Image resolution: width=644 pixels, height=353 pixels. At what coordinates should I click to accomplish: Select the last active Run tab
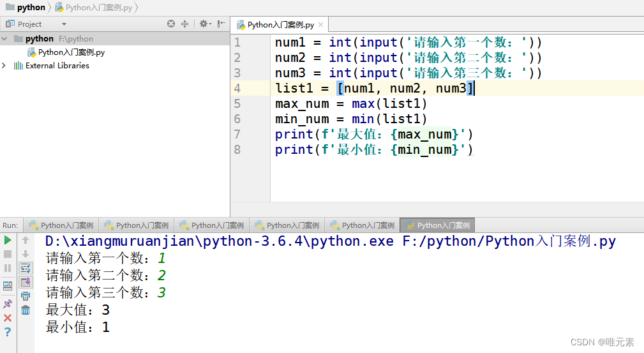[437, 225]
